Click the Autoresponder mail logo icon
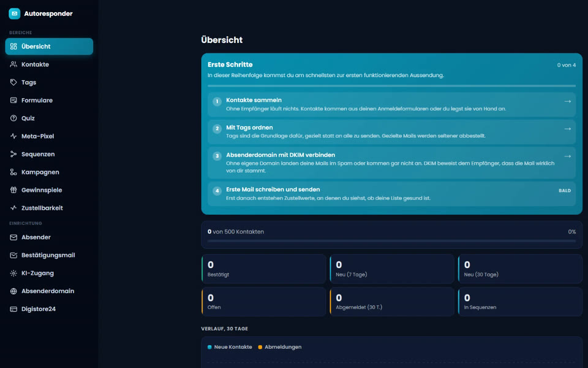The height and width of the screenshot is (368, 588). tap(14, 13)
